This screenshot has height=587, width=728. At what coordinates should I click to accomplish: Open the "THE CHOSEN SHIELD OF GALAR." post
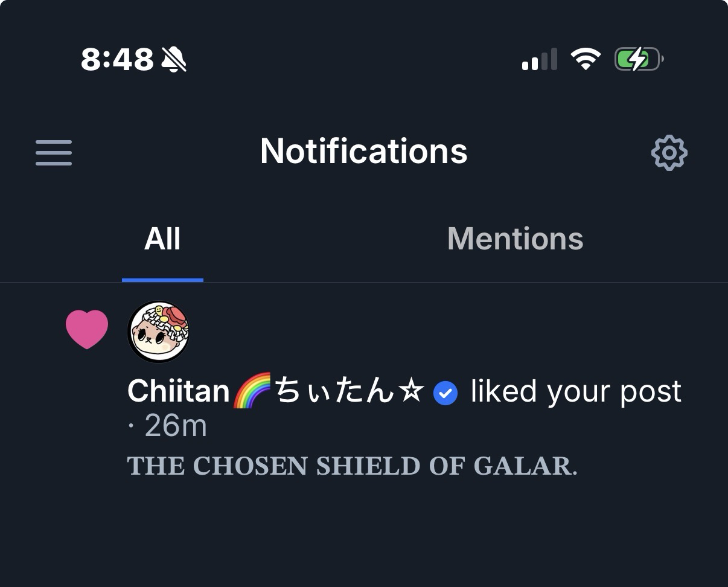352,466
